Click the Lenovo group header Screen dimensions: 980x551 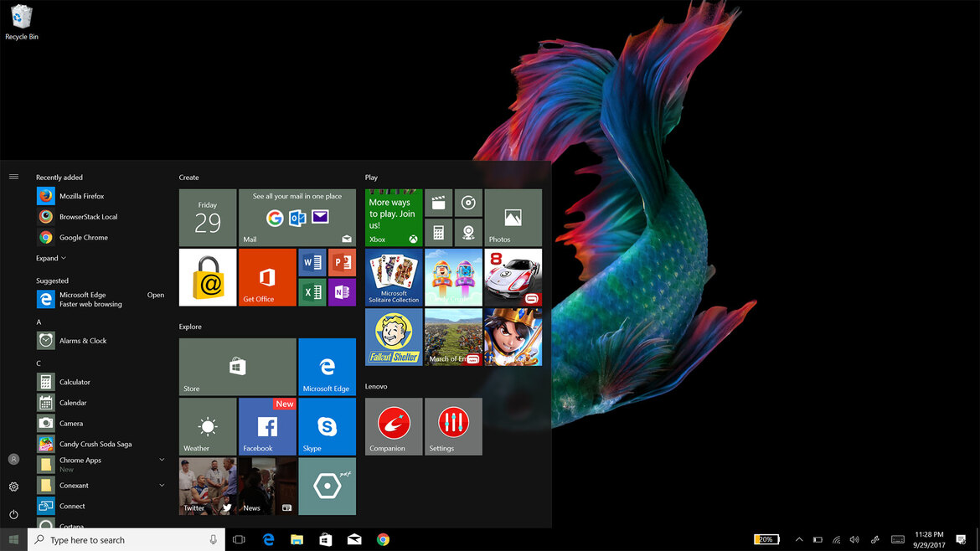376,386
